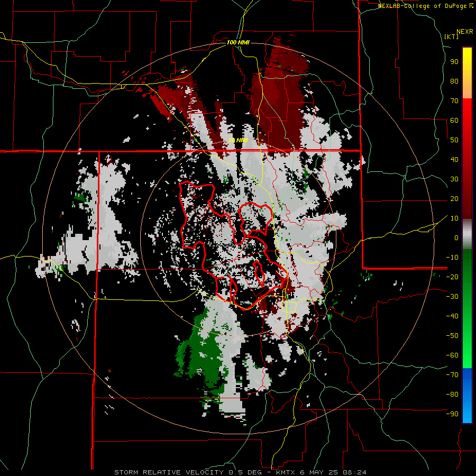Click the 0 value on the velocity scale
Image resolution: width=476 pixels, height=476 pixels.
pyautogui.click(x=456, y=238)
